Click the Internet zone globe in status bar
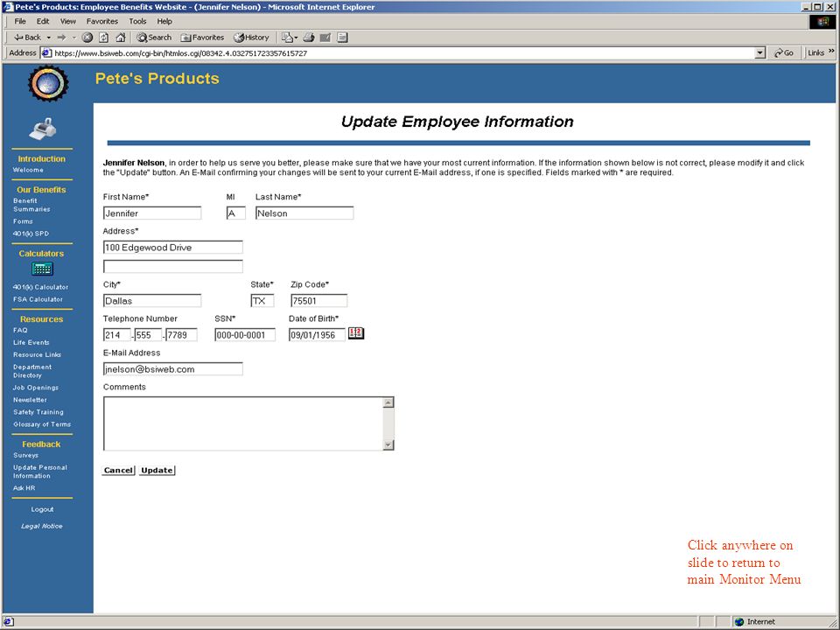Viewport: 840px width, 630px height. (740, 621)
